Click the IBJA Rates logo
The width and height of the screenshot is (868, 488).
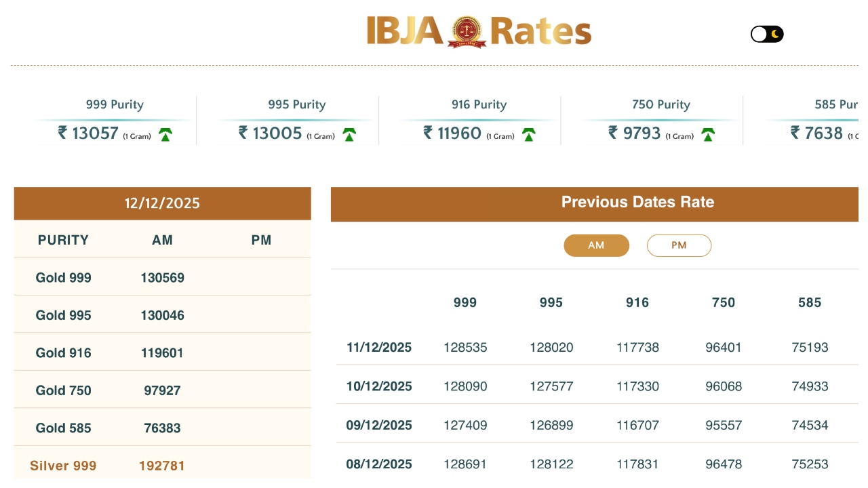479,32
